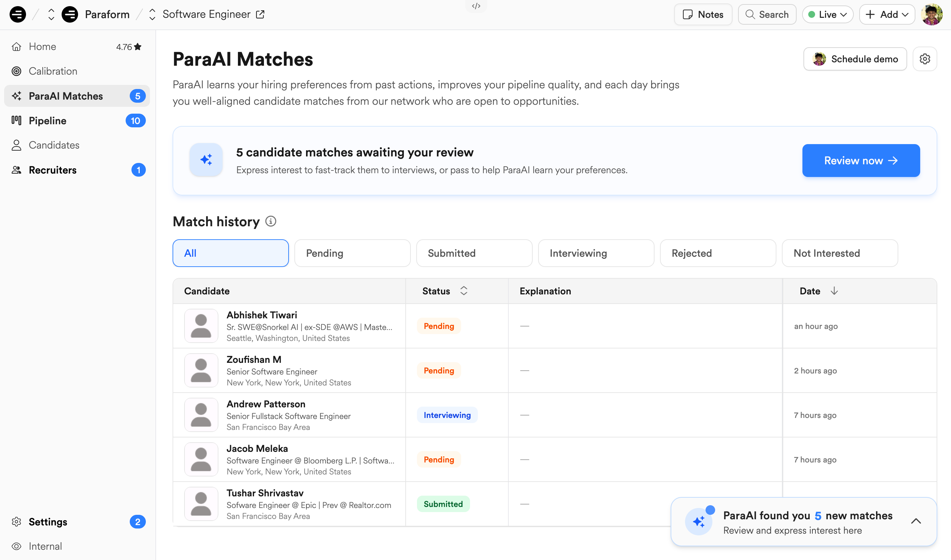Select ParaAI Matches sidebar item

[77, 96]
